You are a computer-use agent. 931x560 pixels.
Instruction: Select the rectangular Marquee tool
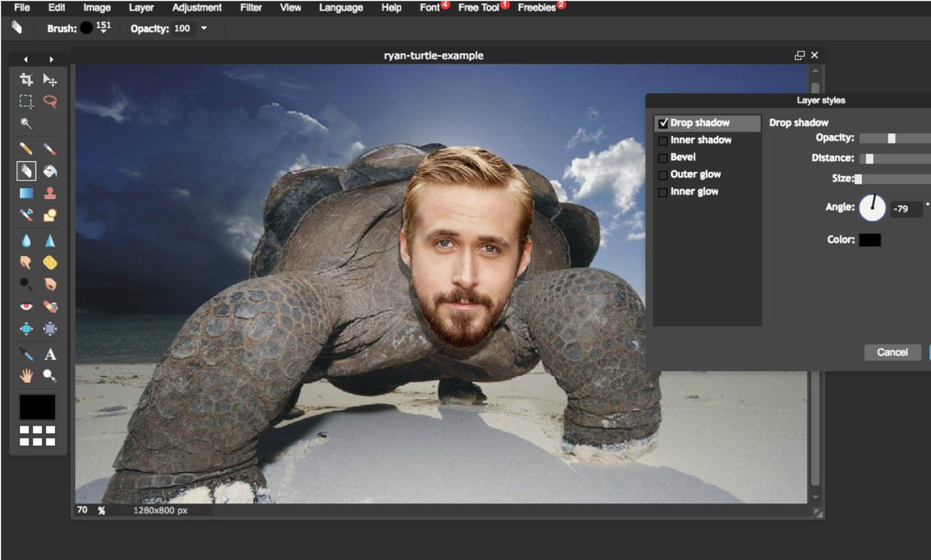coord(26,101)
